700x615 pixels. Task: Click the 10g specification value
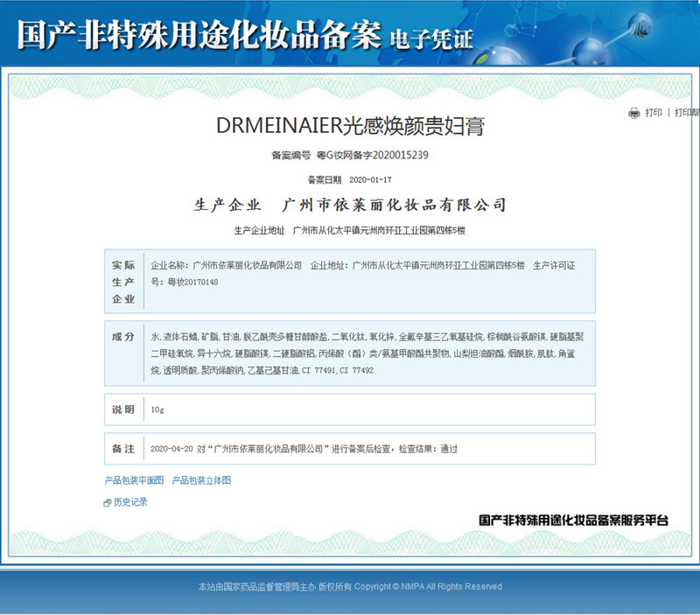pyautogui.click(x=157, y=409)
